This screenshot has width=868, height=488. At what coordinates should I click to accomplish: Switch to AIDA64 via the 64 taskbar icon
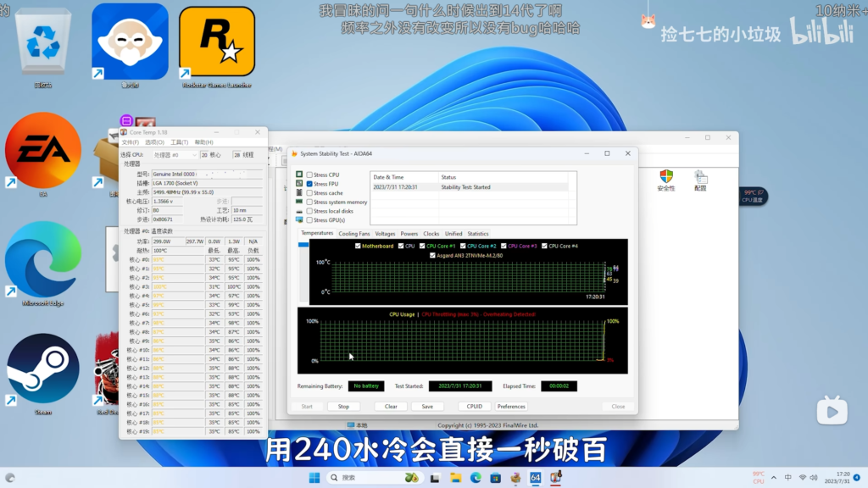tap(536, 478)
